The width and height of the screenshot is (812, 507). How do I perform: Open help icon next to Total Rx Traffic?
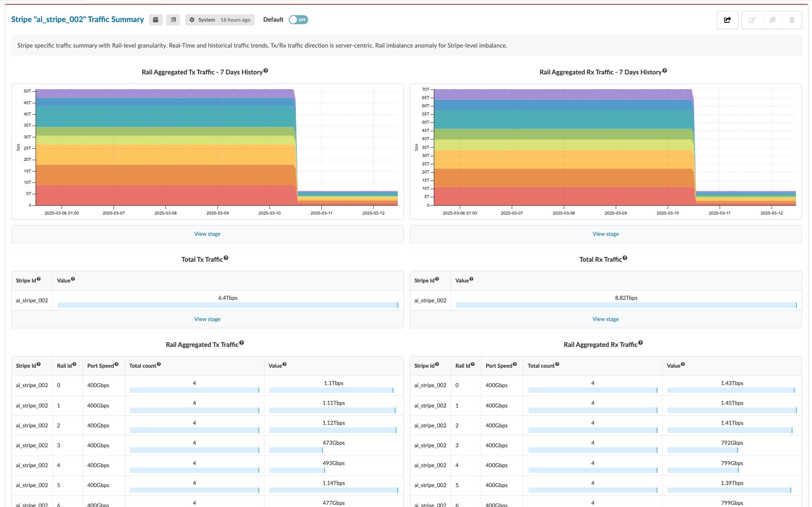point(625,258)
